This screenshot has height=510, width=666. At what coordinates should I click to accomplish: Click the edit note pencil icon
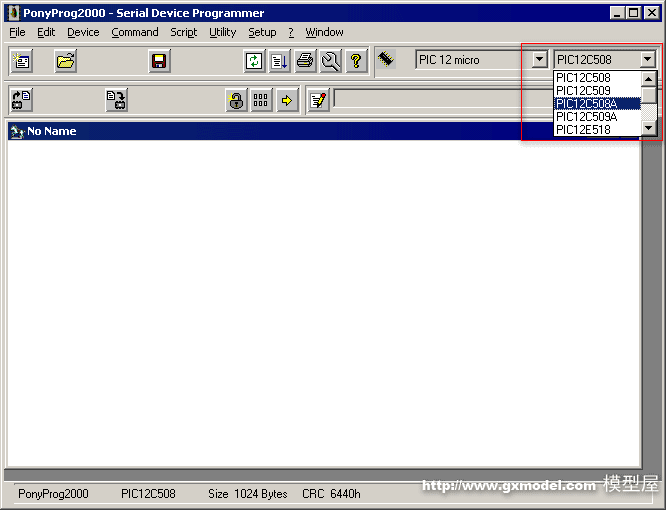[318, 100]
